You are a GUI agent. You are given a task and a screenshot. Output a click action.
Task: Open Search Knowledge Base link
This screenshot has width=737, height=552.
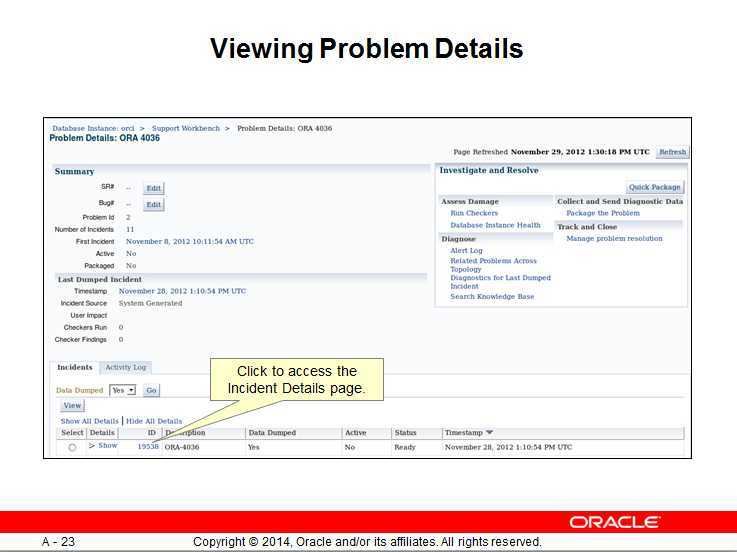tap(492, 297)
